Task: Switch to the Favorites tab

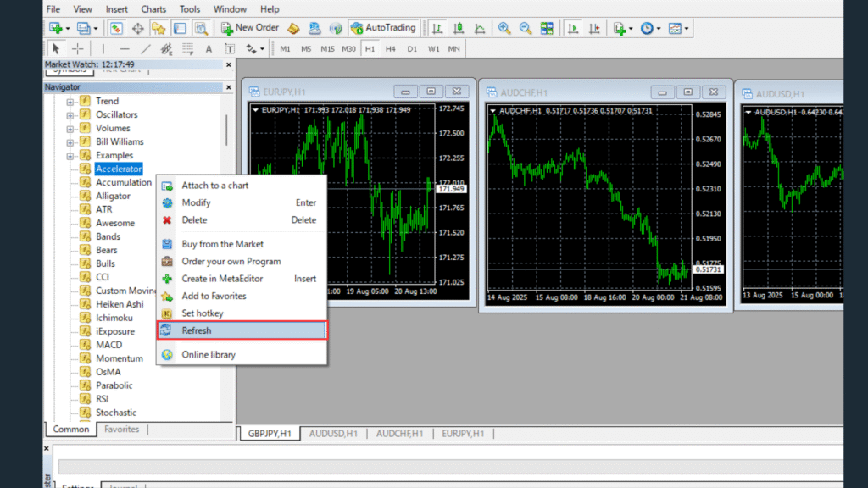Action: [x=121, y=430]
